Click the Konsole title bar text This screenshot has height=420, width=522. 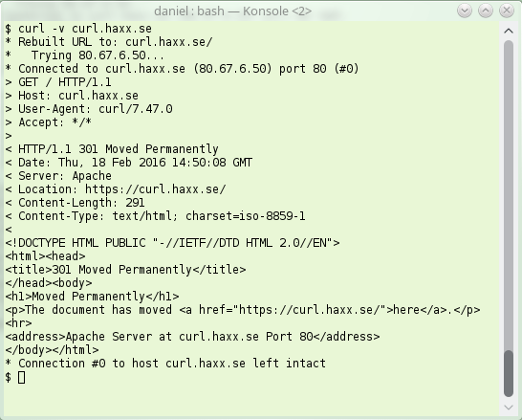click(232, 11)
